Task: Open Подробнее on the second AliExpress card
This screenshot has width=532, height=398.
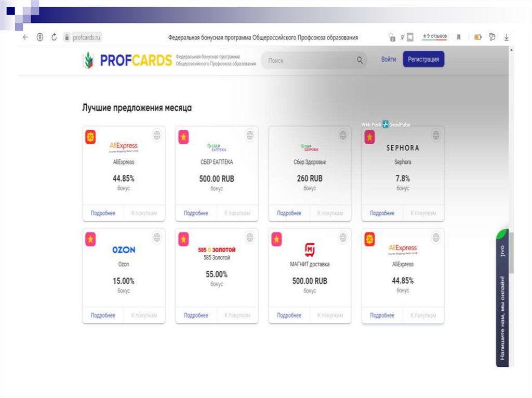Action: coord(382,315)
